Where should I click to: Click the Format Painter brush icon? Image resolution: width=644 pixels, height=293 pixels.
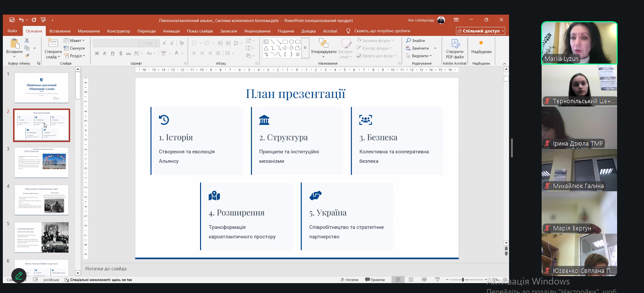(27, 55)
